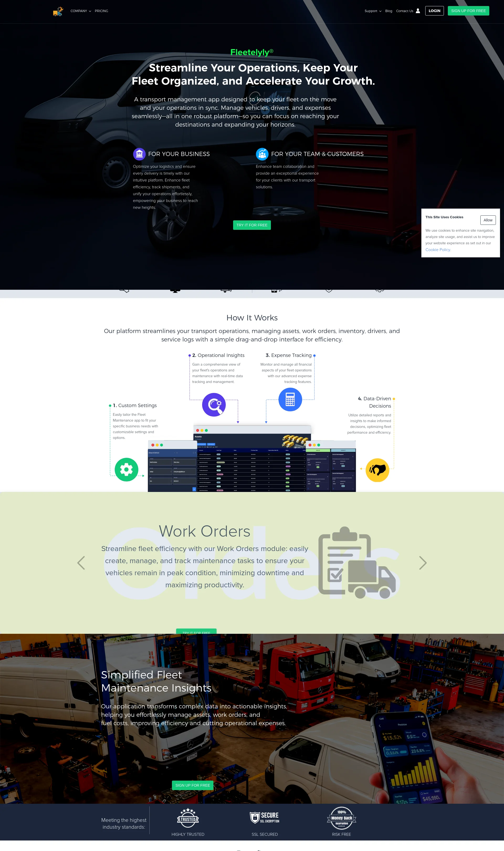Click SIGN UP FOR FREE in header
This screenshot has height=851, width=504.
[468, 11]
